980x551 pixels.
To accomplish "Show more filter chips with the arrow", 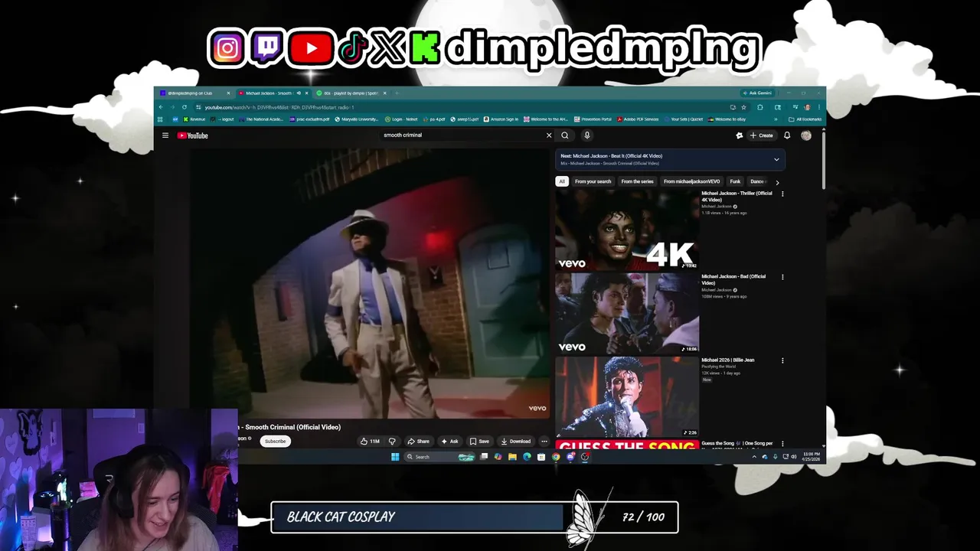I will pyautogui.click(x=777, y=182).
